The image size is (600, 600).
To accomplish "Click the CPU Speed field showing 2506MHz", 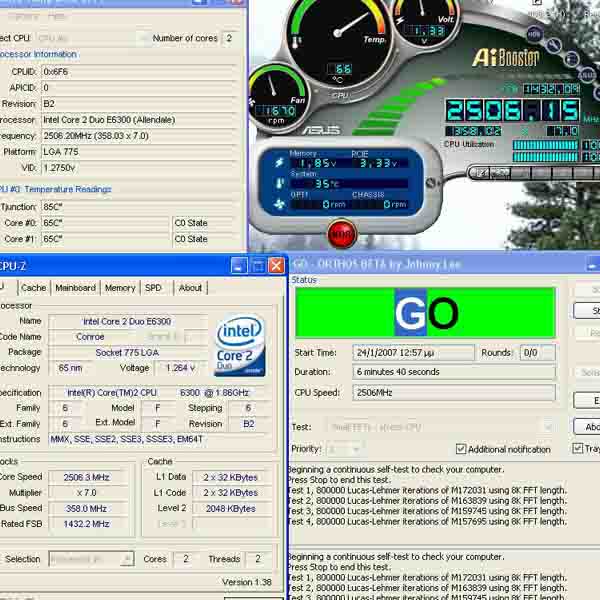I will coord(454,393).
